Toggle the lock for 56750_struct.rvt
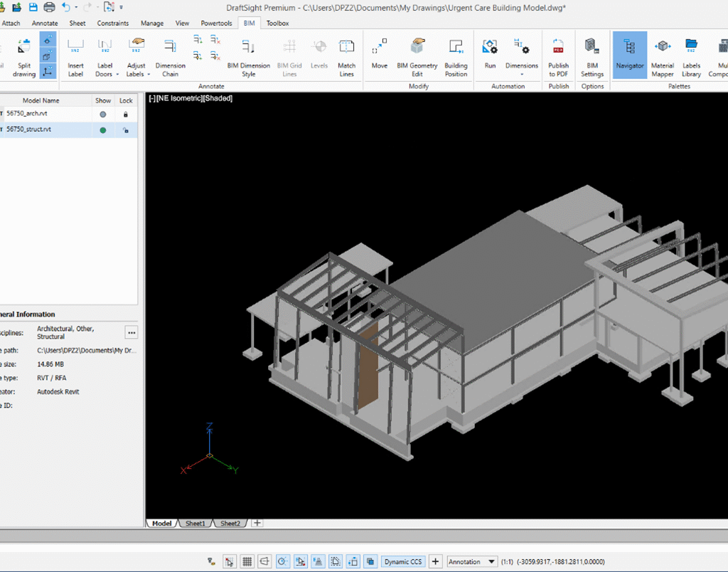 (126, 130)
